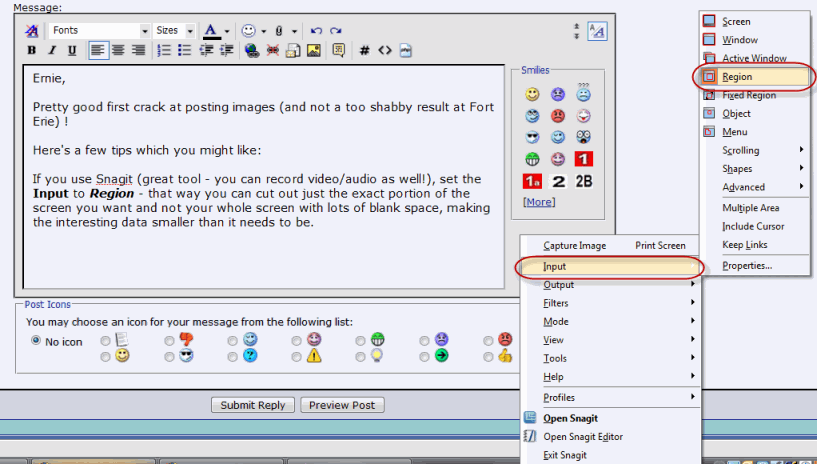Decrease indent of the text
Viewport: 817px width, 464px height.
tap(206, 51)
